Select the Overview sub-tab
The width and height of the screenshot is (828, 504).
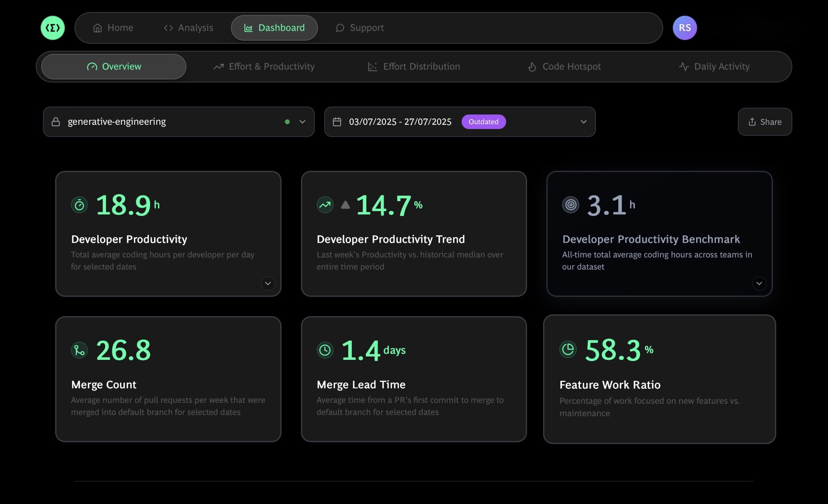tap(114, 67)
